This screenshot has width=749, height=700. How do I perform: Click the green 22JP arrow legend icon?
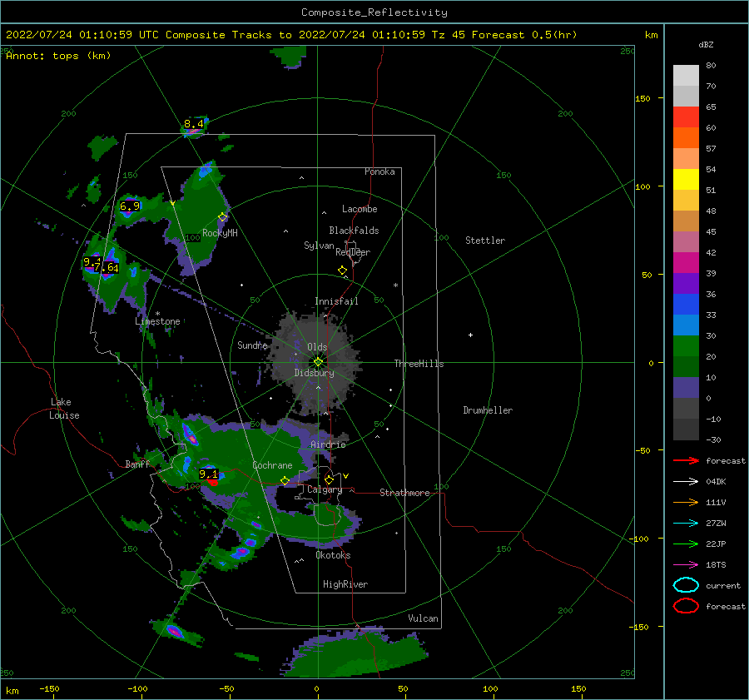point(686,544)
